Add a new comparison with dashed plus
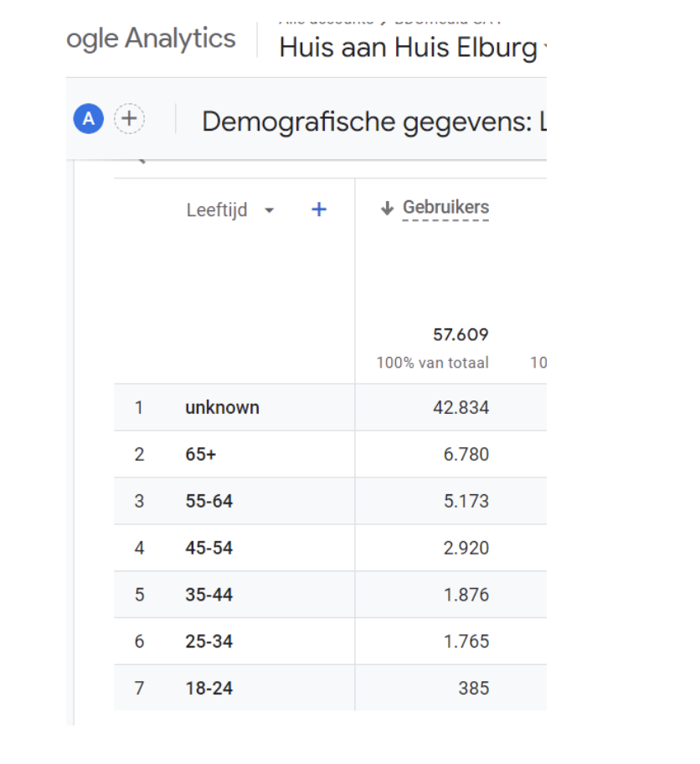Screen dimensions: 700x764 (x=129, y=118)
